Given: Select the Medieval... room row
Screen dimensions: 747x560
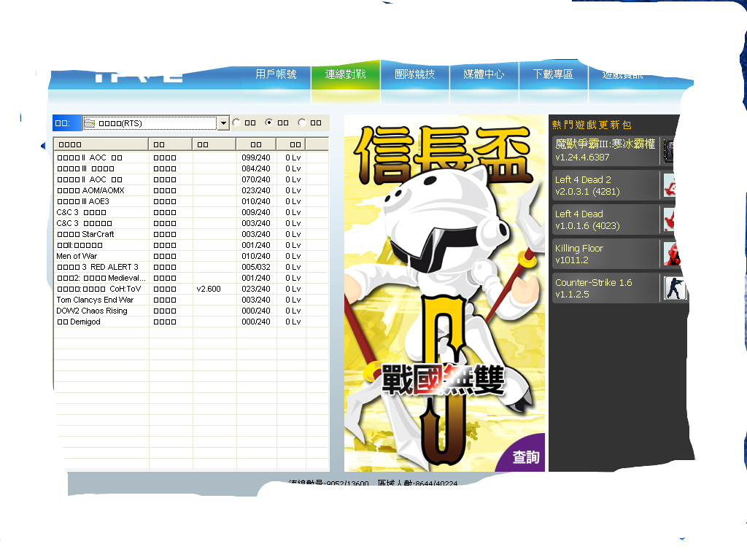Looking at the screenshot, I should tap(192, 278).
